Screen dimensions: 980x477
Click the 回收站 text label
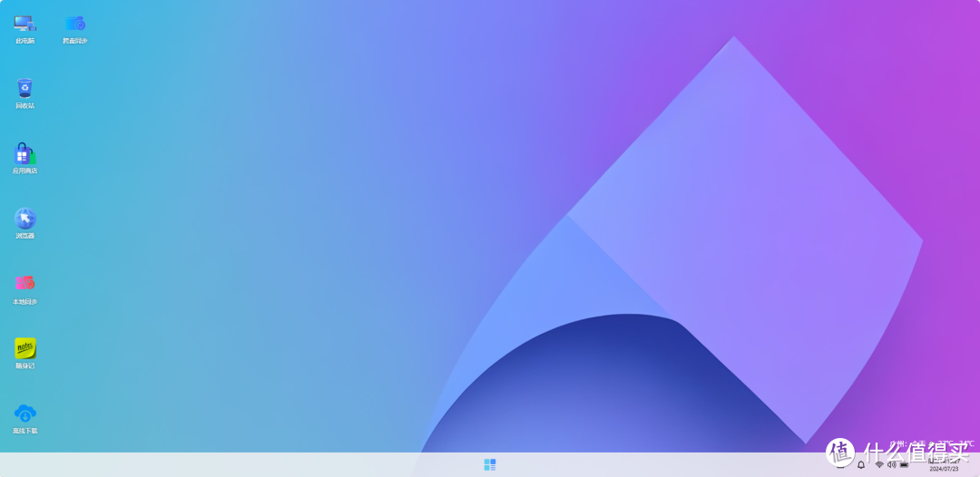click(x=24, y=106)
